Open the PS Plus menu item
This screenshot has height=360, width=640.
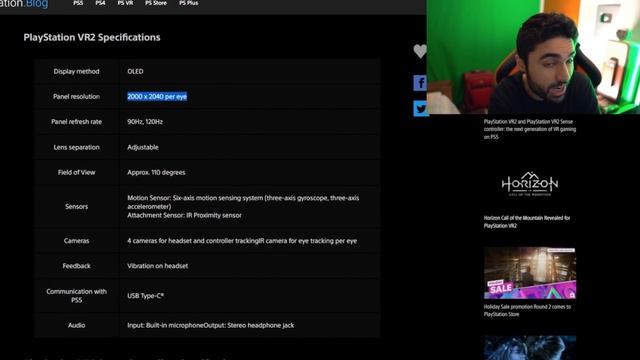pyautogui.click(x=189, y=3)
